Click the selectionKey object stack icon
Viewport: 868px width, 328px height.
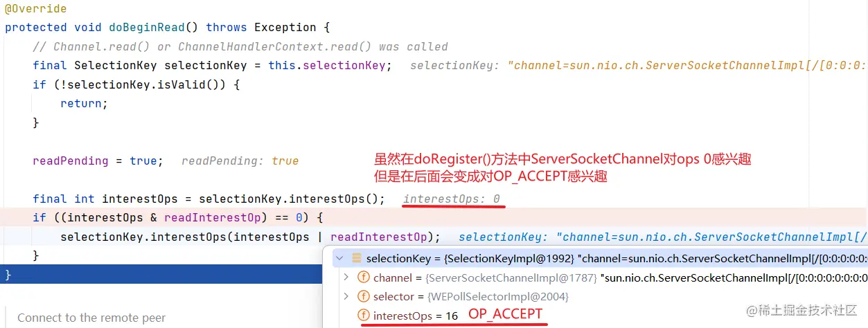(357, 259)
